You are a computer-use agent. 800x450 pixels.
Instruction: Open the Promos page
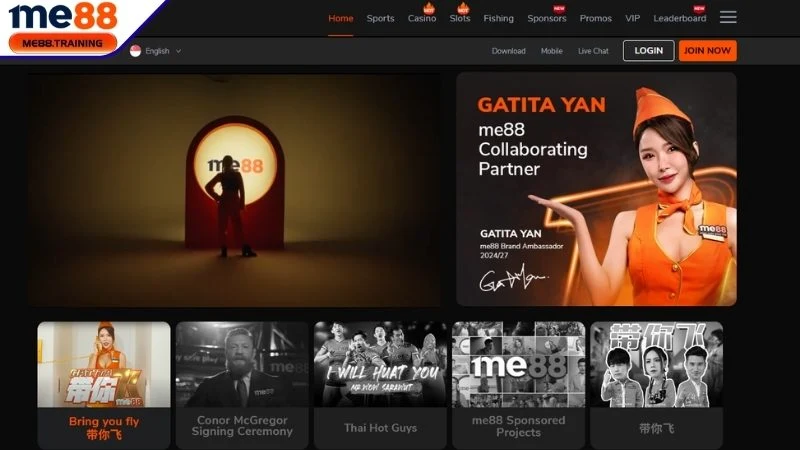tap(595, 18)
